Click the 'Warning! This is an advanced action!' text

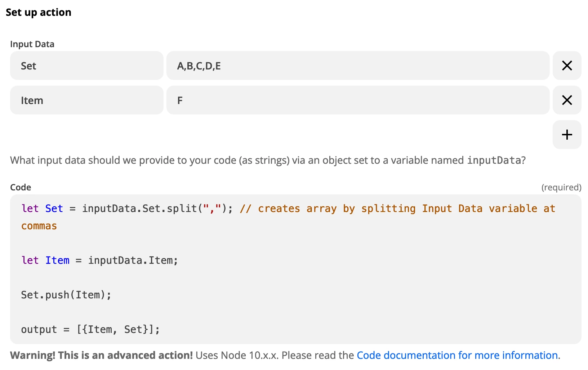coord(101,355)
